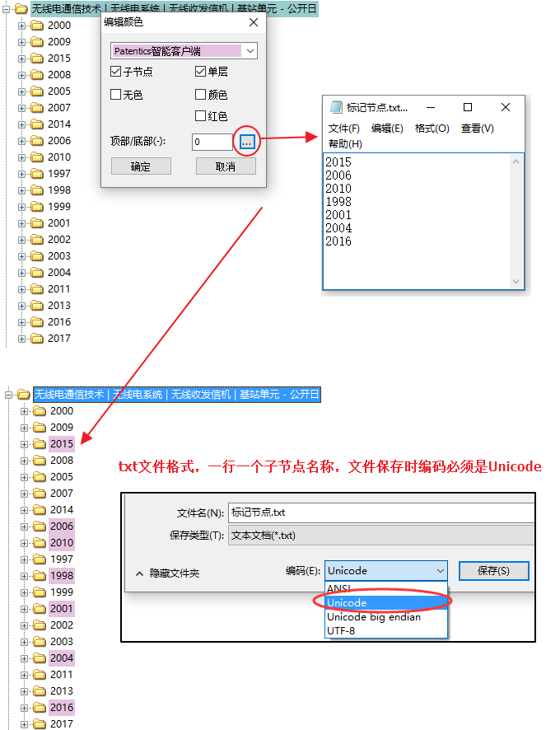Click the folder icon beside 2015 in top tree
The width and height of the screenshot is (560, 730).
36,58
